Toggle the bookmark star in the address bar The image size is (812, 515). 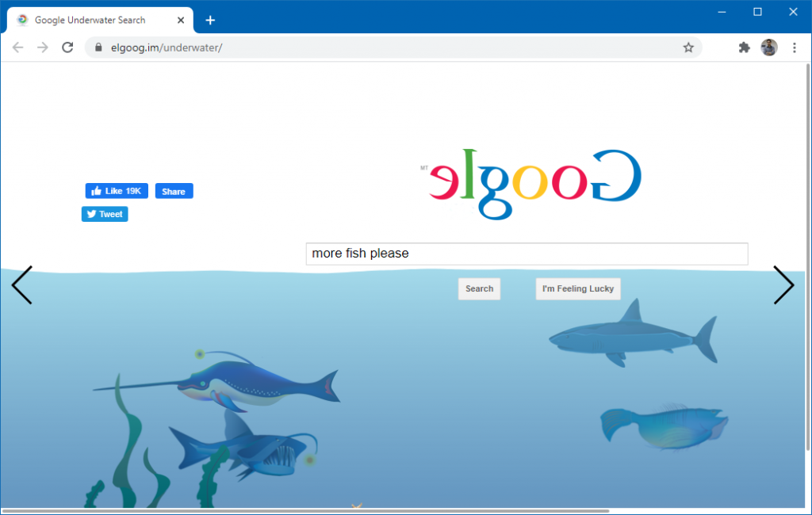[688, 47]
